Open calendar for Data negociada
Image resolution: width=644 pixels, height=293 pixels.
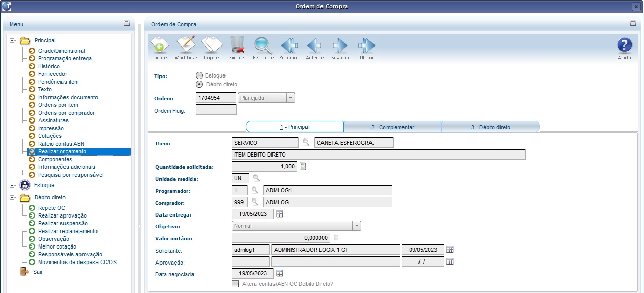280,273
